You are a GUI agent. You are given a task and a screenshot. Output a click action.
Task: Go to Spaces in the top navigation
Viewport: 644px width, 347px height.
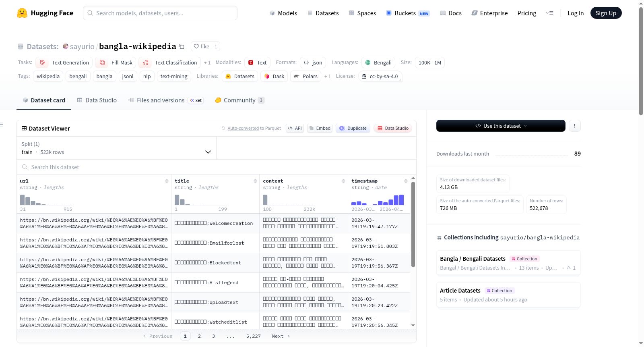click(362, 13)
